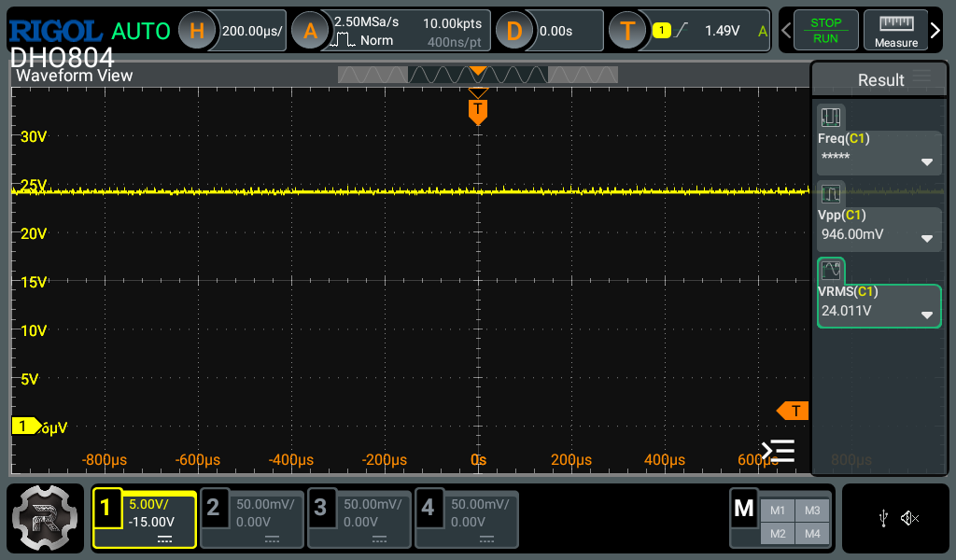Expand the Vpp(C1) measurement dropdown

click(x=926, y=238)
